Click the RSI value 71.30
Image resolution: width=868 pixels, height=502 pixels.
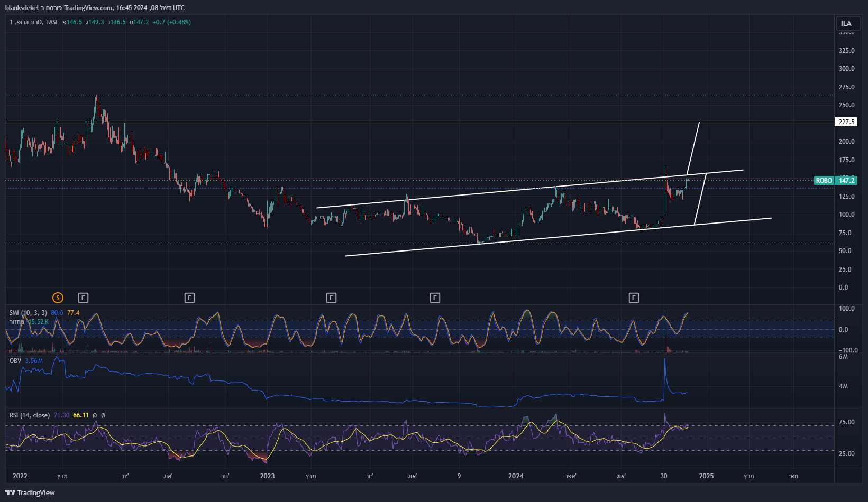coord(61,415)
